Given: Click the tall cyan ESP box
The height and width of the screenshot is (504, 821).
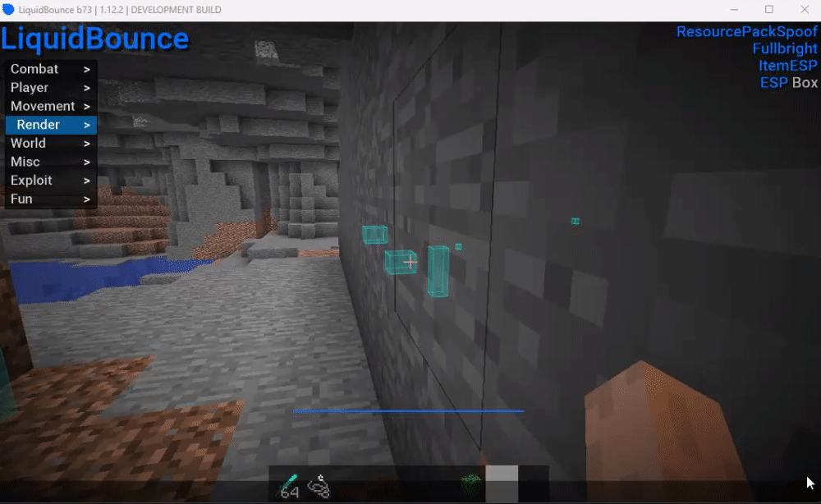Looking at the screenshot, I should [438, 271].
